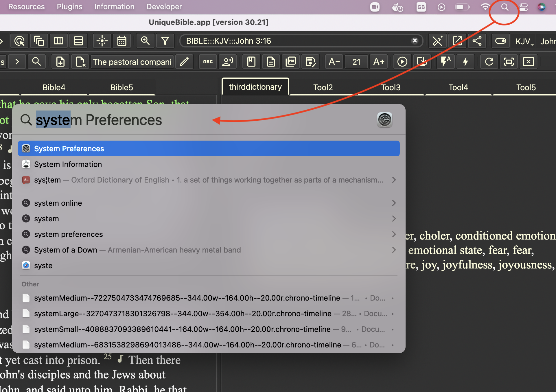556x392 pixels.
Task: Click the new note file plus icon
Action: point(60,62)
